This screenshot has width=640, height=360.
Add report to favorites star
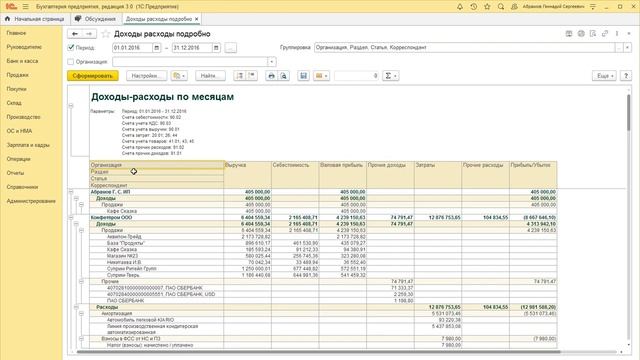pos(105,34)
